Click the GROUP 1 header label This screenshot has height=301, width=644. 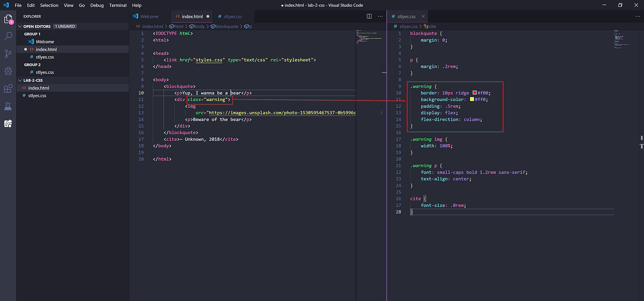click(32, 34)
